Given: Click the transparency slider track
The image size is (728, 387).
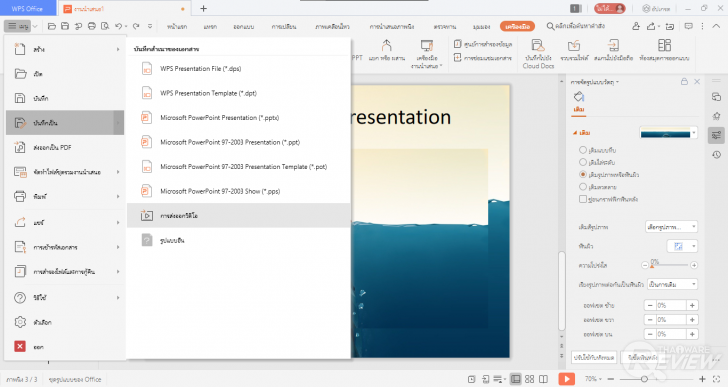Looking at the screenshot, I should pos(669,265).
